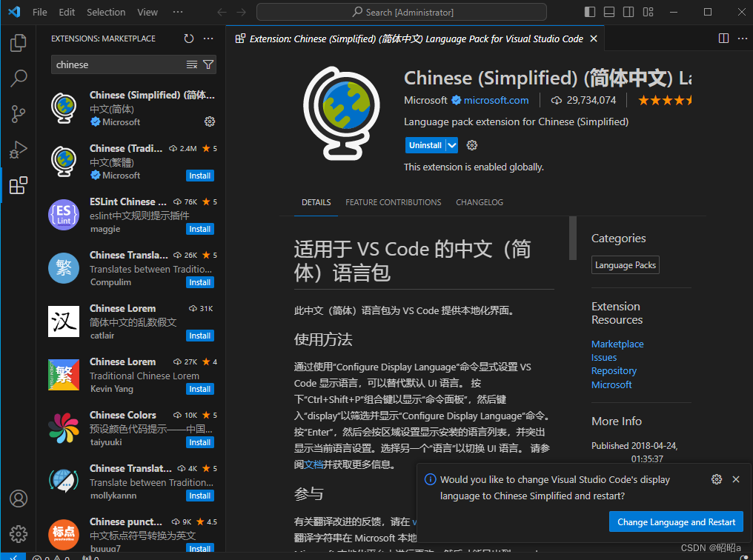Customize layout icon in title bar

pyautogui.click(x=648, y=12)
